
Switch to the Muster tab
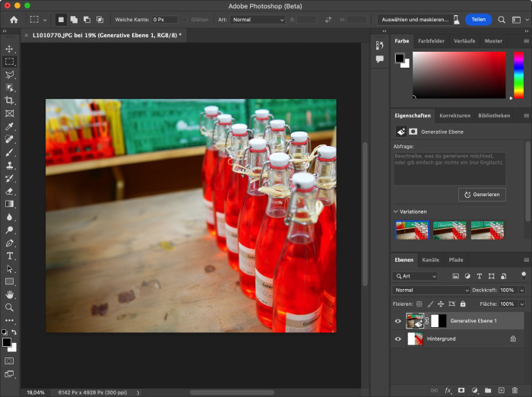[493, 41]
